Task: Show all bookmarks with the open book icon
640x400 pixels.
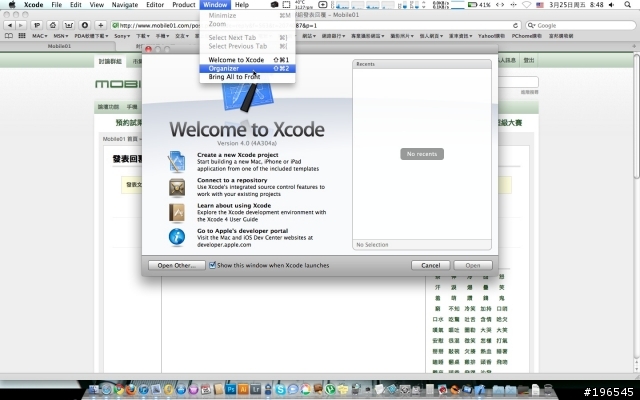Action: tap(9, 36)
